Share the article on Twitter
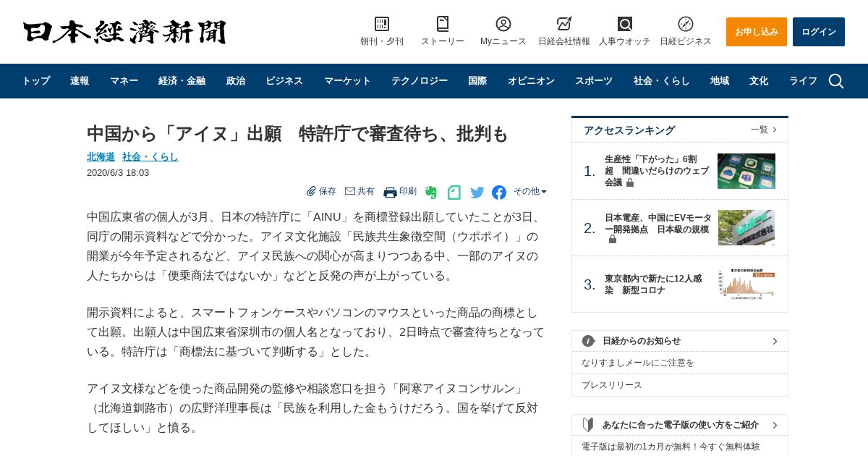868x456 pixels. (477, 192)
